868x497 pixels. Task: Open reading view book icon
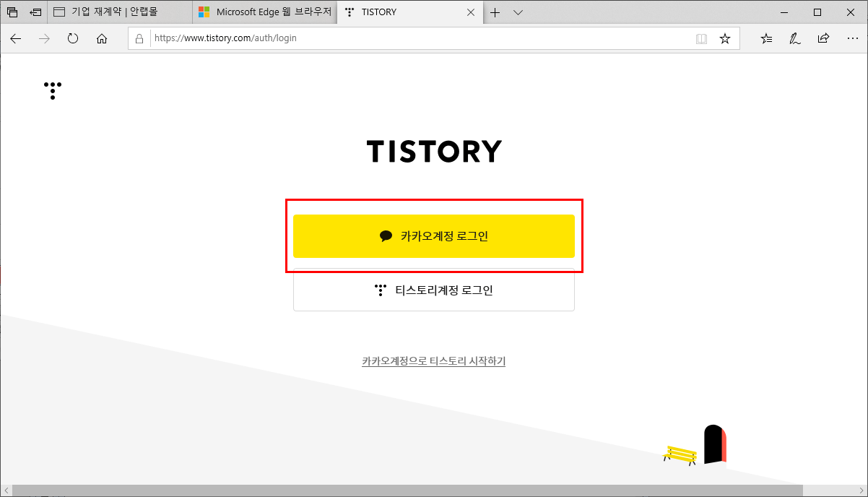pos(701,38)
